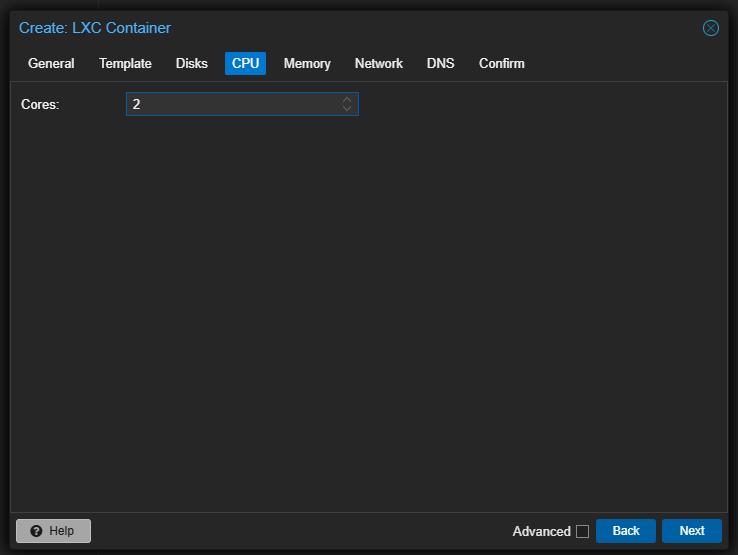Screen dimensions: 738x555
Task: Open the Help button documentation
Action: coord(53,531)
